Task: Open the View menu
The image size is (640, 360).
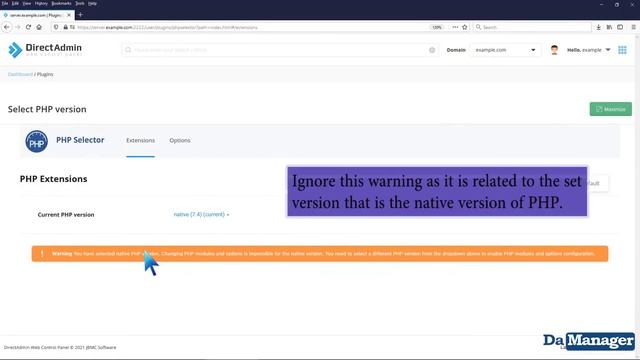Action: point(27,3)
